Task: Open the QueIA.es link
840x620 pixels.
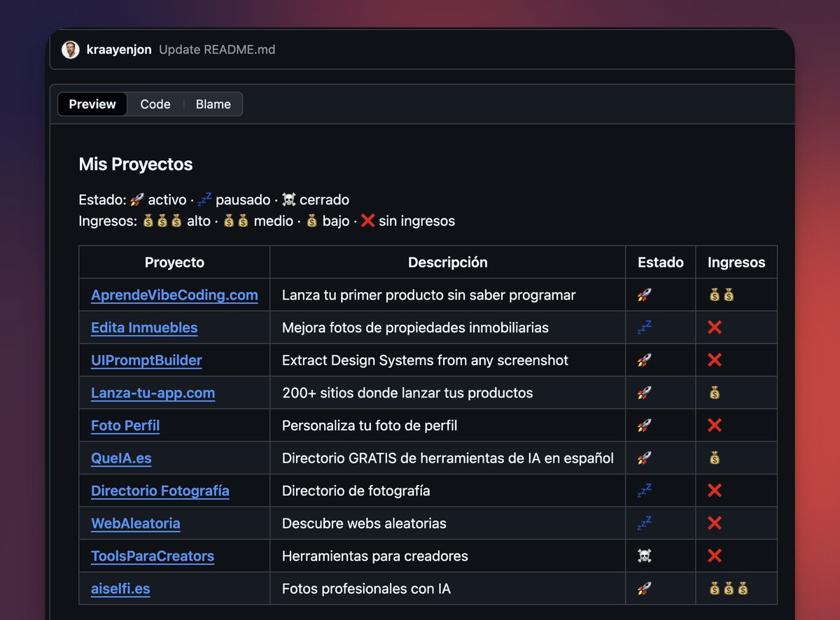Action: pos(121,458)
